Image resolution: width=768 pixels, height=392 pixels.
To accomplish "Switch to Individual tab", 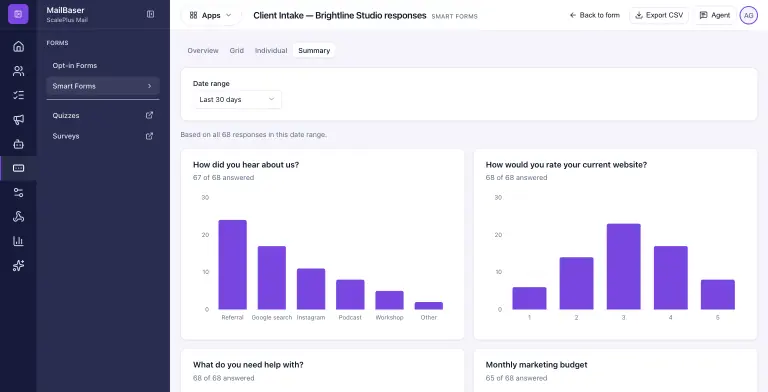I will tap(271, 50).
